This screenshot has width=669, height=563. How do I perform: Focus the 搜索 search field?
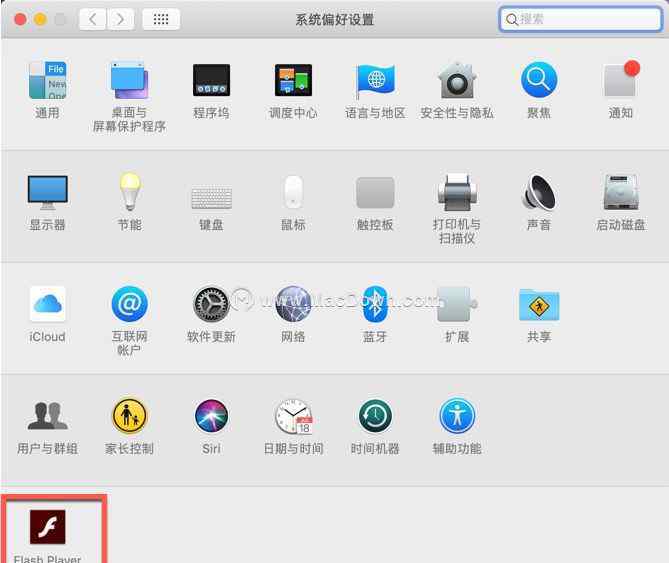tap(580, 19)
